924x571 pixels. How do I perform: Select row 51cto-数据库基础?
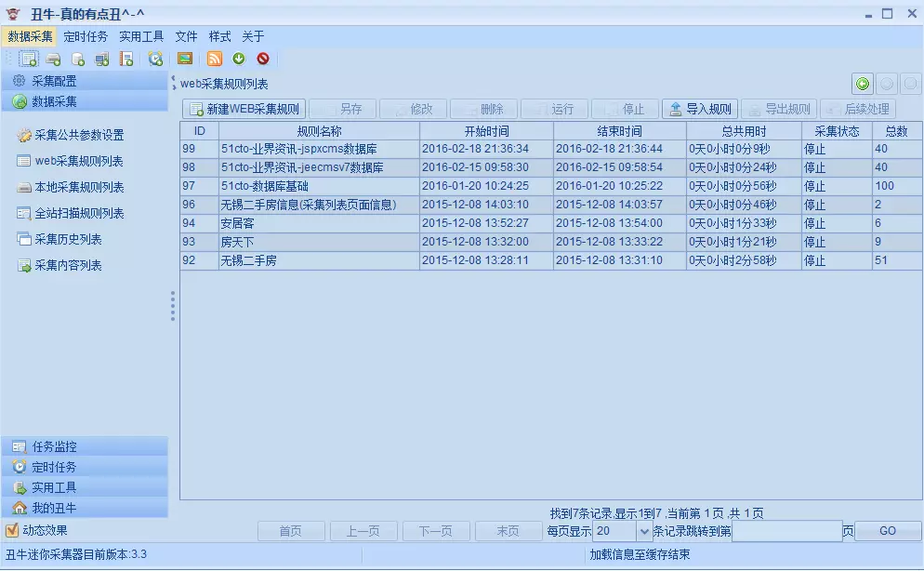551,186
